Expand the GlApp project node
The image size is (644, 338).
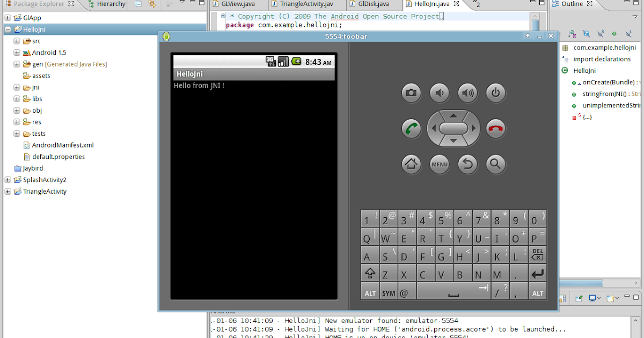click(8, 18)
